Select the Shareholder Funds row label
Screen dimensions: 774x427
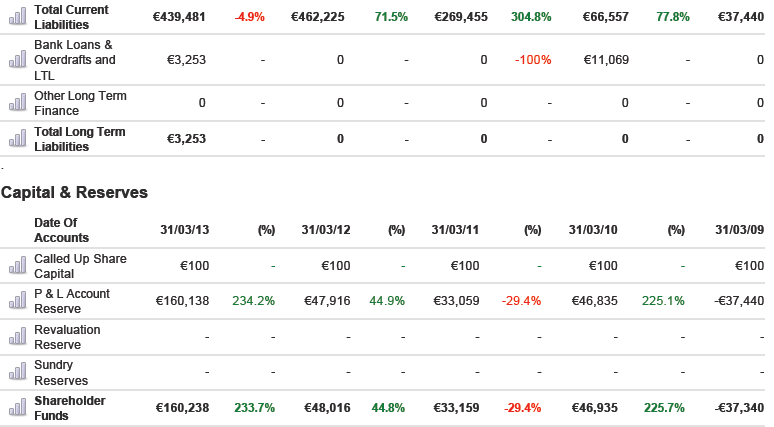pos(69,408)
